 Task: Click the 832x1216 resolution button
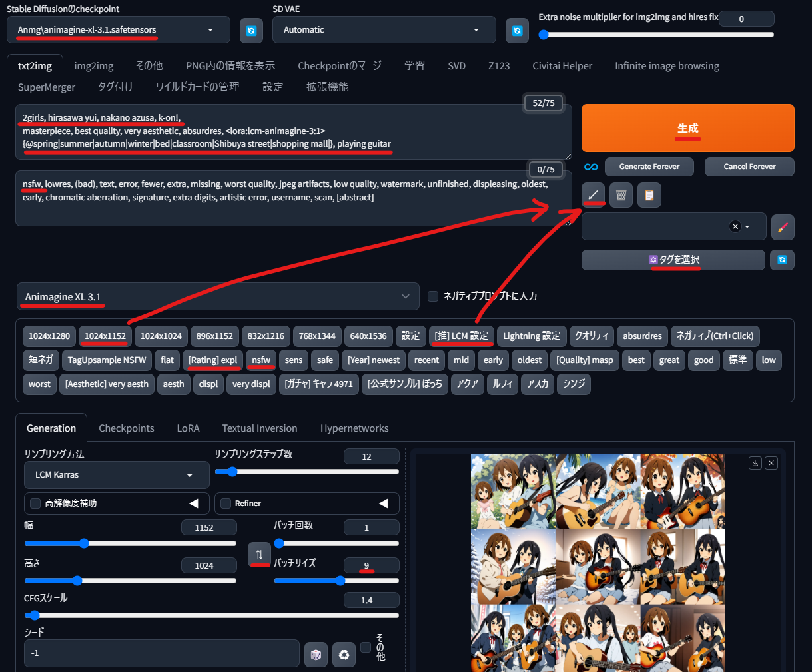click(x=266, y=336)
